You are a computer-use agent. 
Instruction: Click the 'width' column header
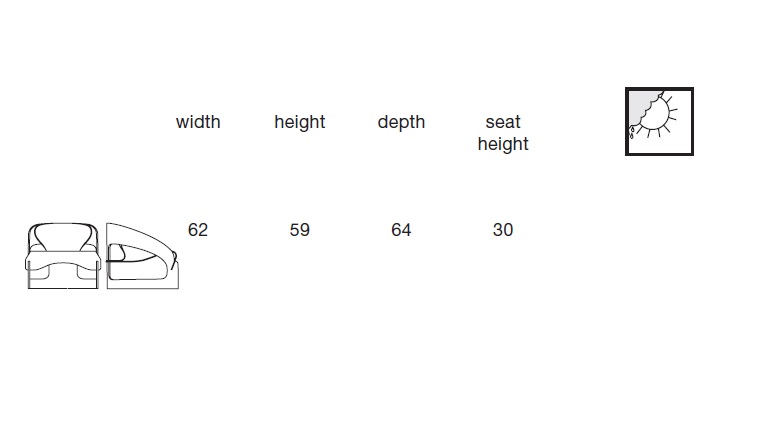click(x=198, y=122)
